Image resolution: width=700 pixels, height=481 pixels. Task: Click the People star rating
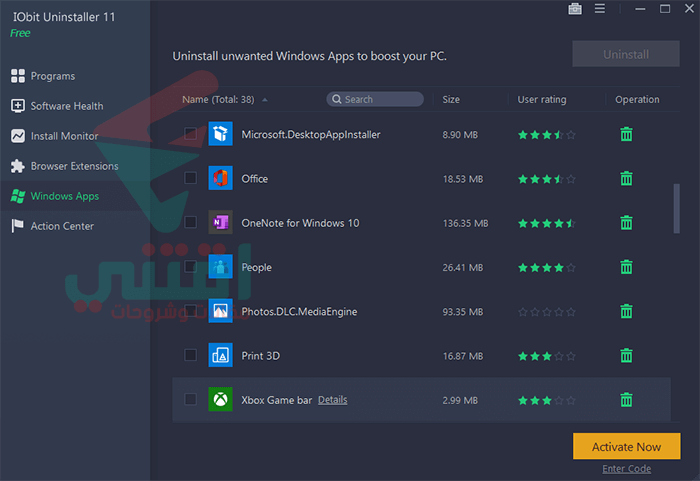(546, 268)
